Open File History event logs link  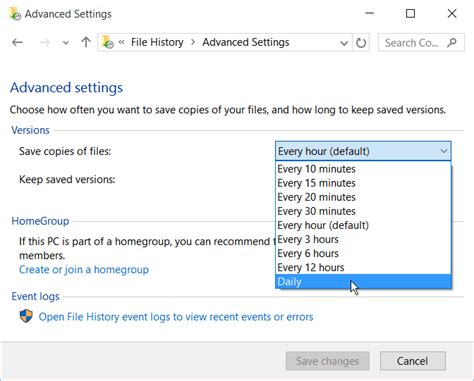coord(176,317)
